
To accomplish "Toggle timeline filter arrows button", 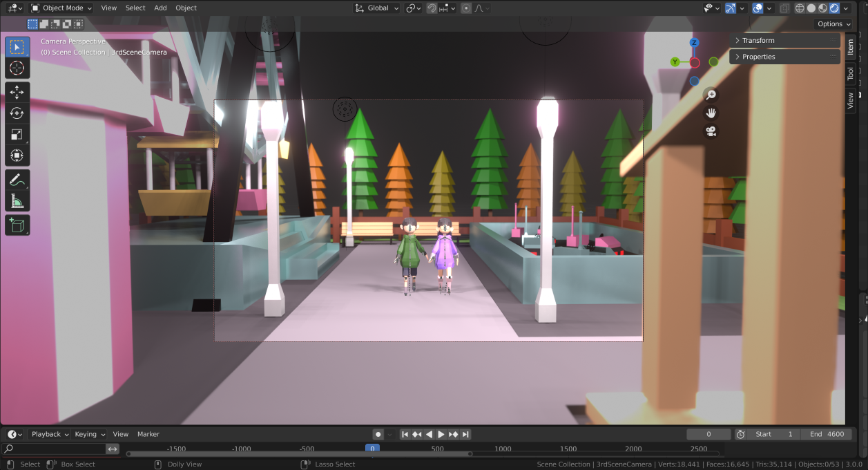I will point(113,449).
